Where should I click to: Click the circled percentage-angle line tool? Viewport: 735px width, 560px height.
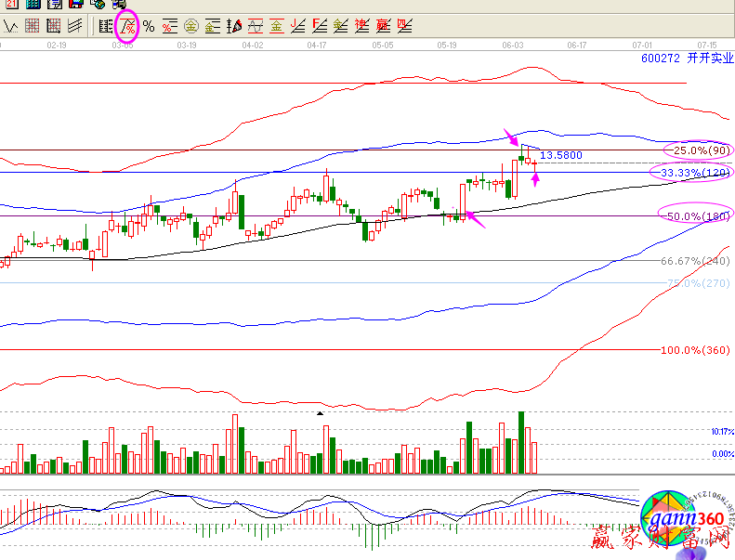click(127, 26)
